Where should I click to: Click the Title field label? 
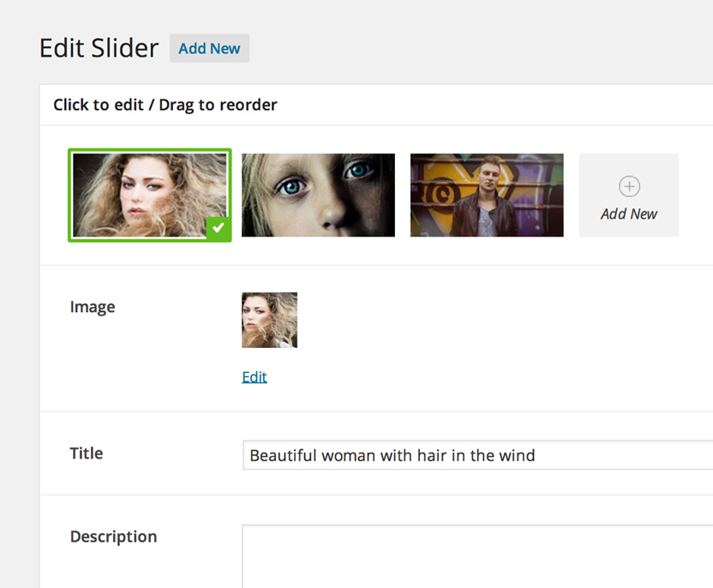(86, 453)
